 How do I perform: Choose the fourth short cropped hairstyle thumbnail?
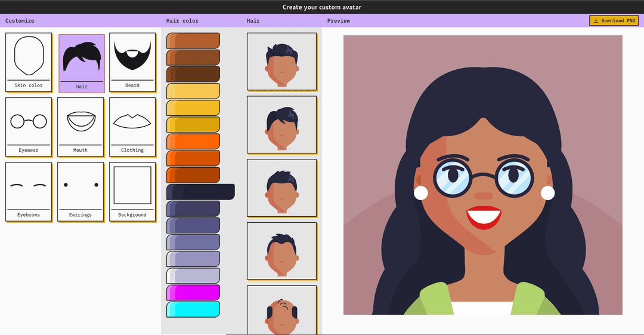pos(281,251)
